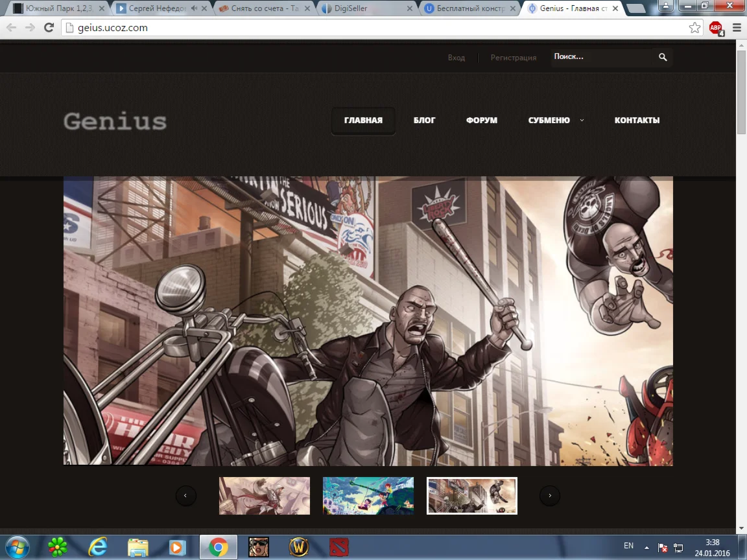Go to the ГЛАВНАЯ menu item
The width and height of the screenshot is (747, 560).
click(x=364, y=121)
